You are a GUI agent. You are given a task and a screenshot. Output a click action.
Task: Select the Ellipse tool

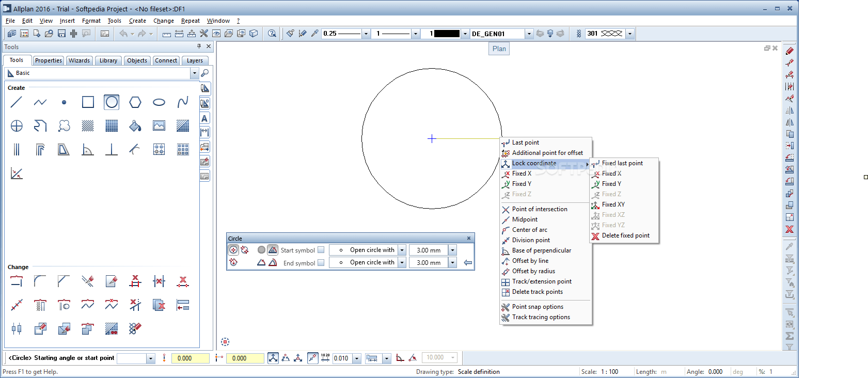pyautogui.click(x=159, y=102)
